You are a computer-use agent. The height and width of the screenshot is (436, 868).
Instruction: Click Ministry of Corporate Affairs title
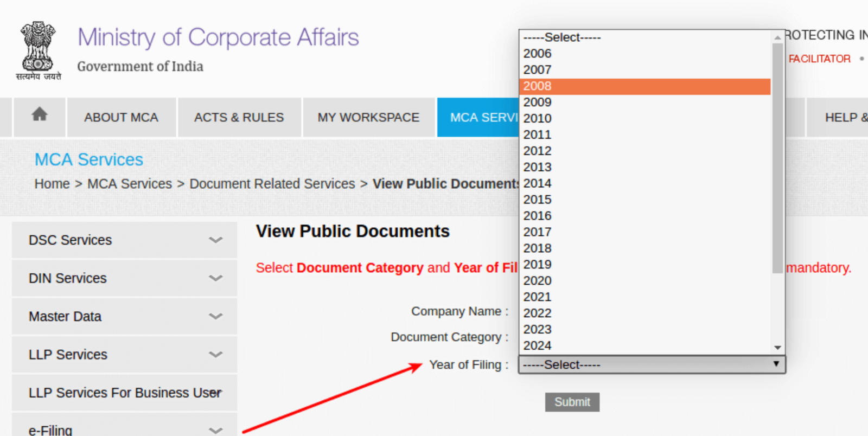pyautogui.click(x=218, y=37)
